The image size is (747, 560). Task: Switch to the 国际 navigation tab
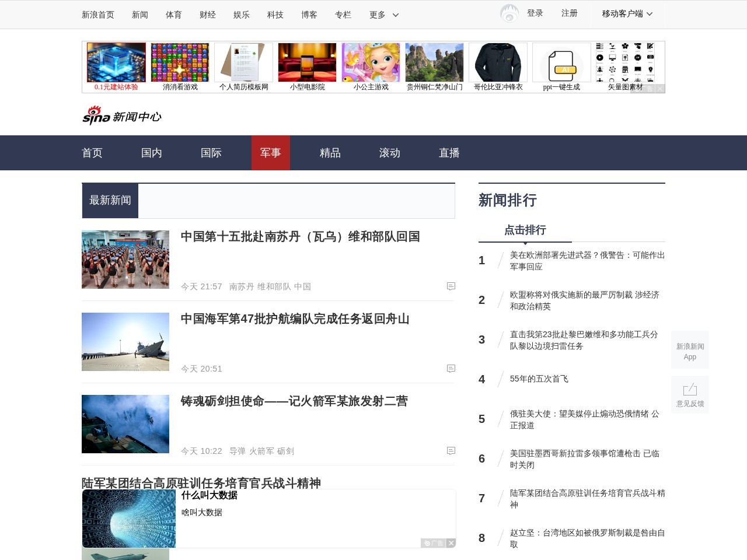coord(210,153)
